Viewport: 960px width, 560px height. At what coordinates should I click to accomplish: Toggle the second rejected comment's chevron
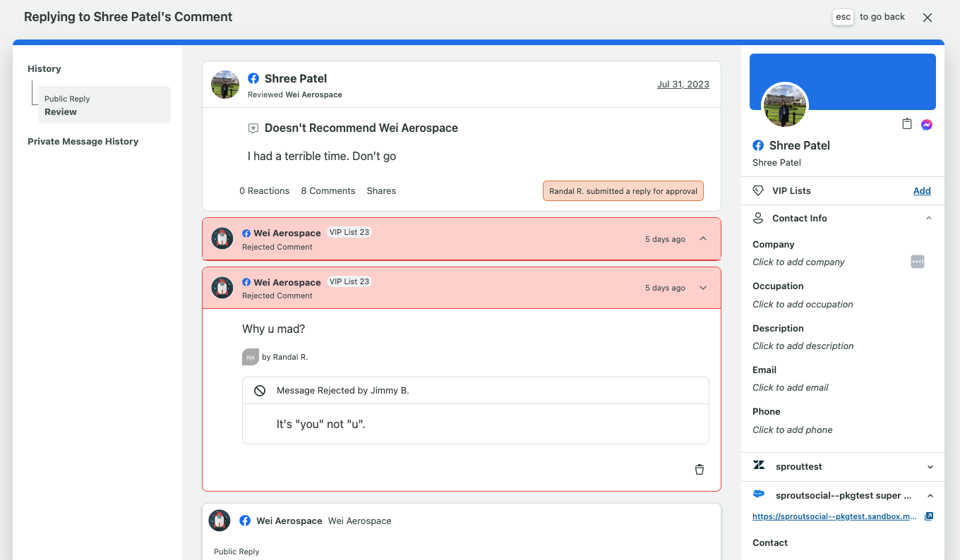(703, 288)
